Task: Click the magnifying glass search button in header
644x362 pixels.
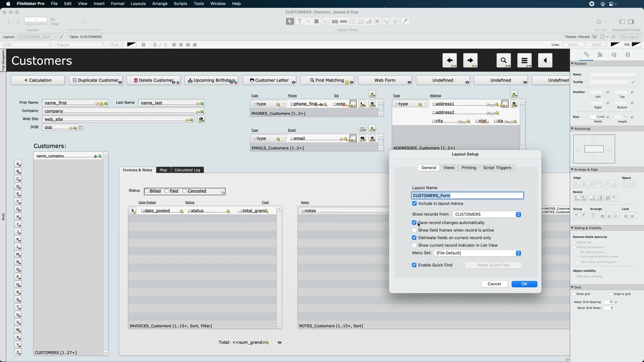Action: tap(504, 60)
